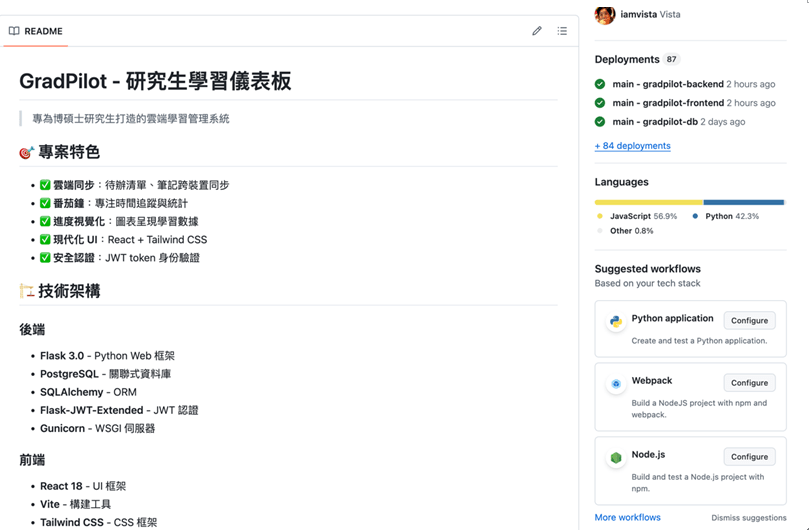The height and width of the screenshot is (530, 809).
Task: Click the Flask-JWT-Extended list item
Action: 119,410
